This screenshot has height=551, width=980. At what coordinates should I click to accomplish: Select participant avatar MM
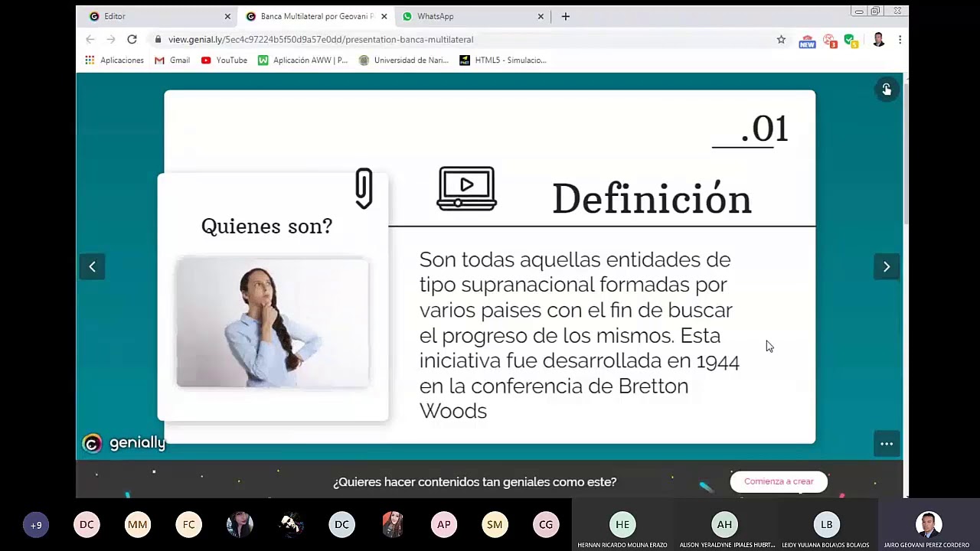138,525
